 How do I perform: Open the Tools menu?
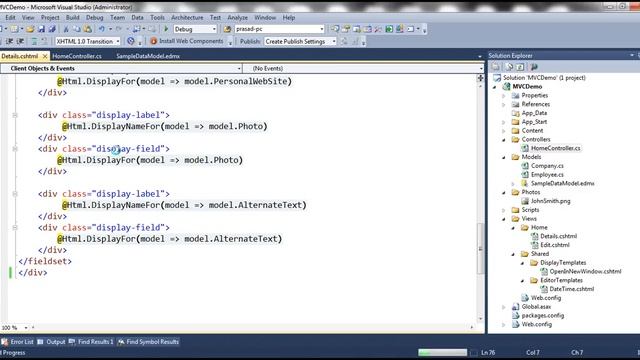(157, 18)
